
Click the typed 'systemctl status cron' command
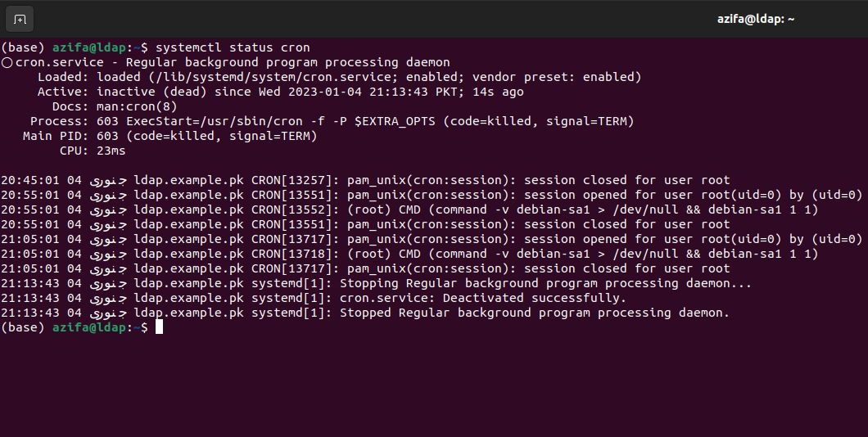(233, 47)
